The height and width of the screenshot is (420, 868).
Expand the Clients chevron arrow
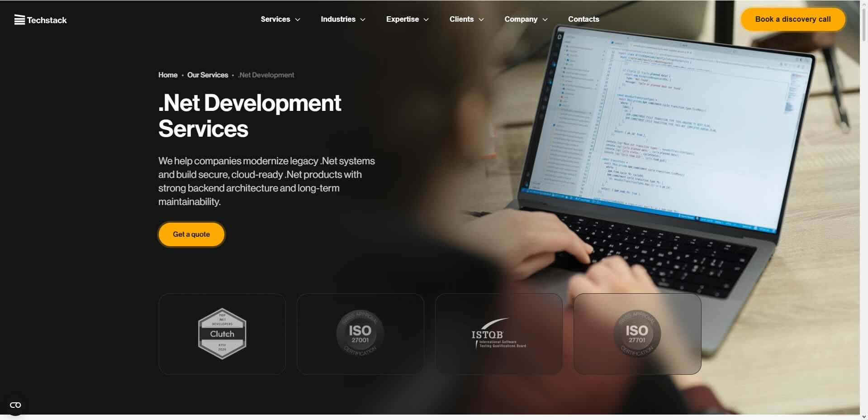[481, 19]
